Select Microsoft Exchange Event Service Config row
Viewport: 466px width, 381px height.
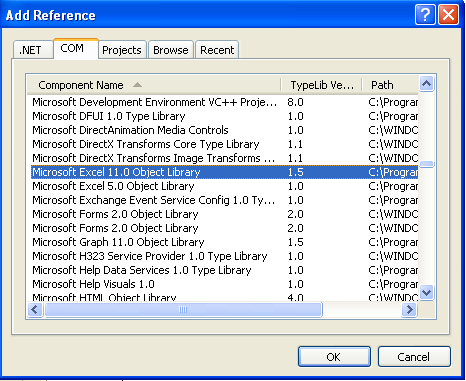224,200
